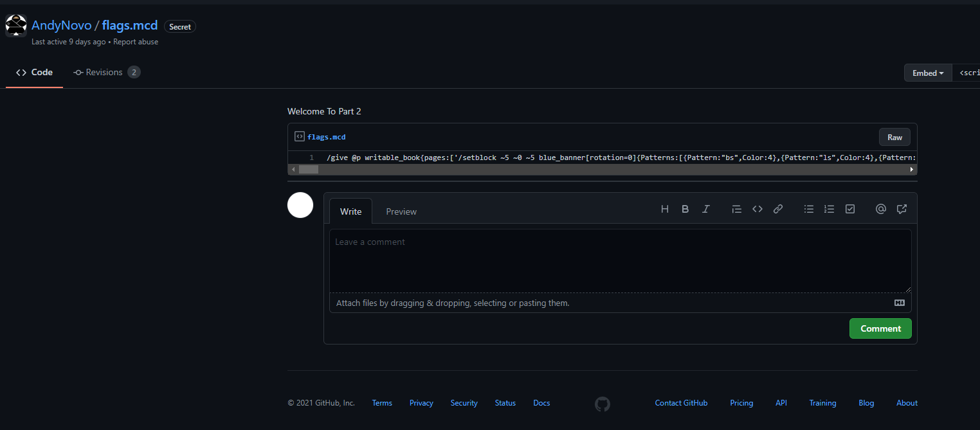Open AndyNovo's avatar image
Image resolution: width=980 pixels, height=430 pixels.
[16, 26]
